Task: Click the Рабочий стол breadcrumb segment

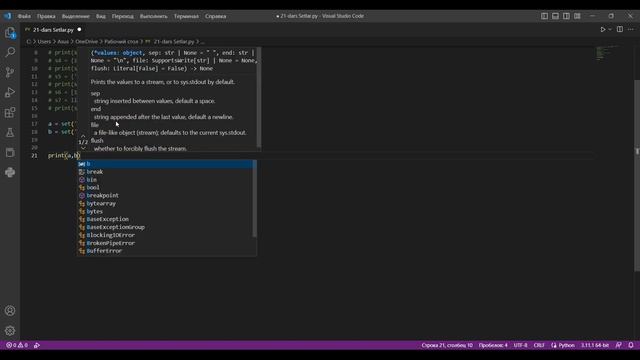Action: pyautogui.click(x=121, y=42)
